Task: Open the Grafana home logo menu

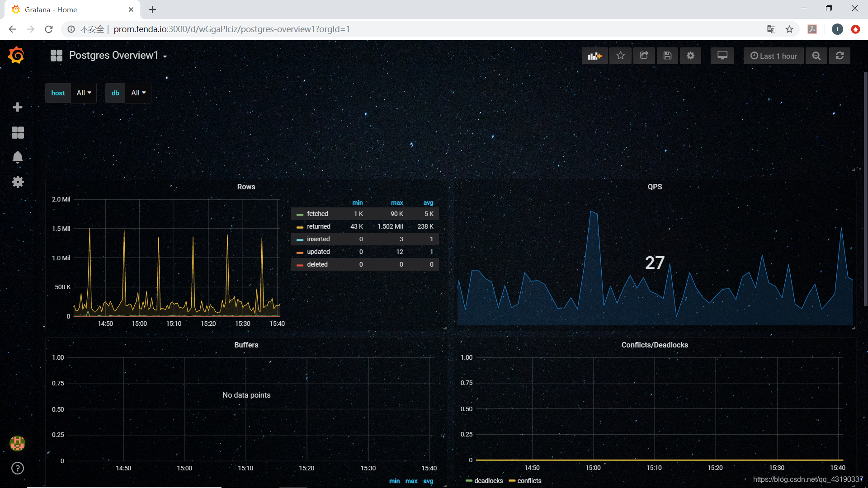Action: pos(17,56)
